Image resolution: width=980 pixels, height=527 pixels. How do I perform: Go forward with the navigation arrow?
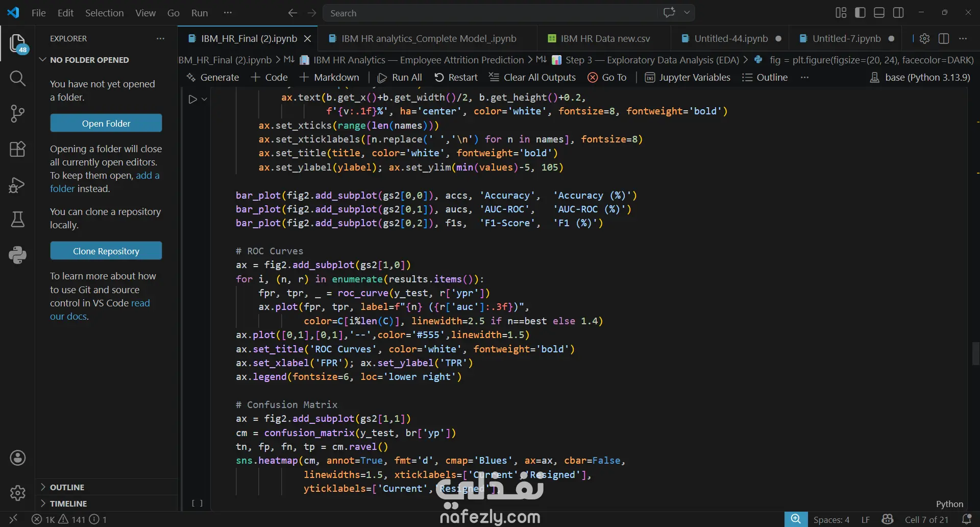coord(312,13)
